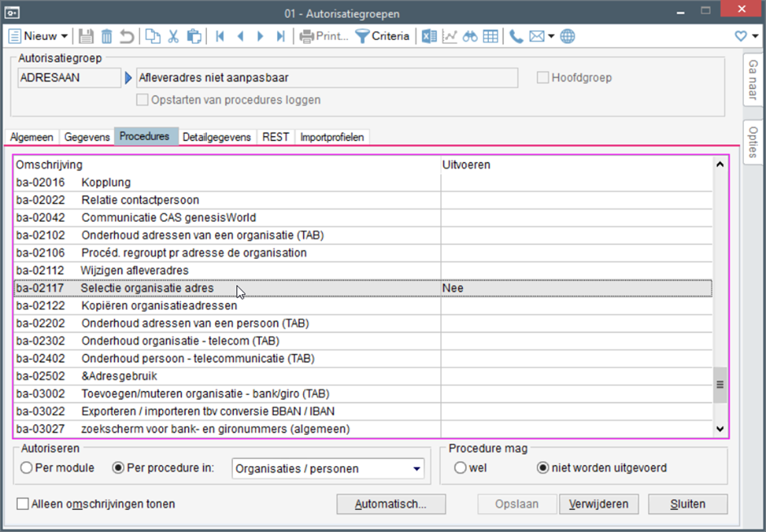This screenshot has height=532, width=766.
Task: Click the procedures list scrollbar thumb
Action: point(720,385)
